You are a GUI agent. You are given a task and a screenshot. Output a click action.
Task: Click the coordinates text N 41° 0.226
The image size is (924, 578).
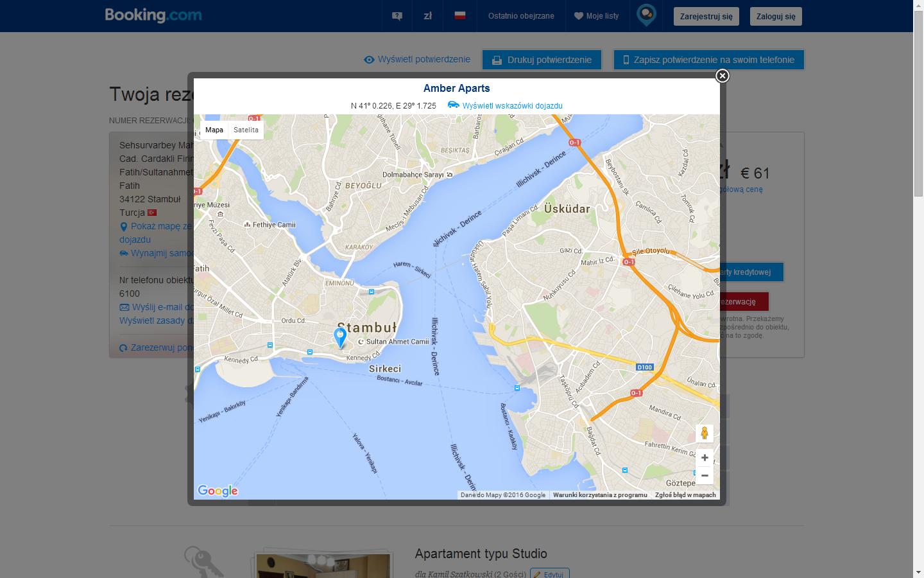pyautogui.click(x=393, y=105)
